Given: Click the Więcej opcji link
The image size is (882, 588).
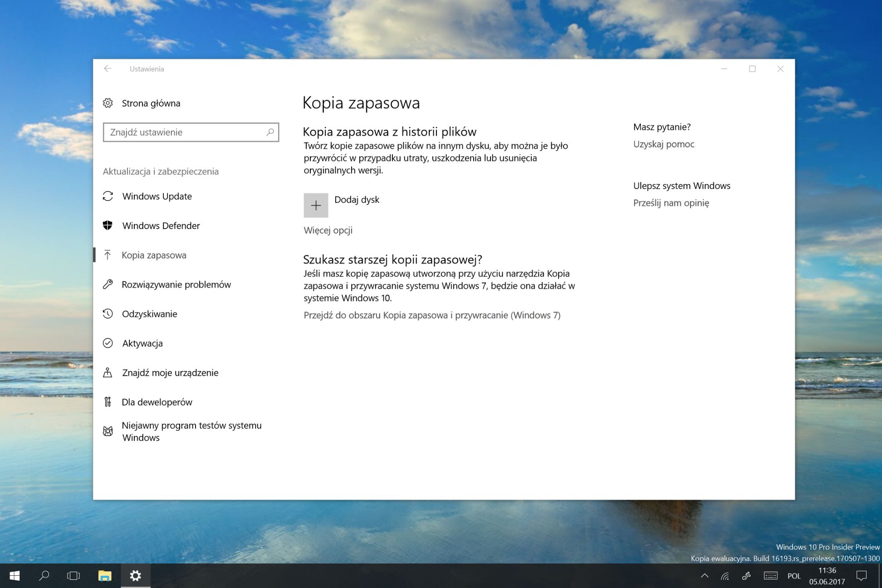Looking at the screenshot, I should coord(328,230).
